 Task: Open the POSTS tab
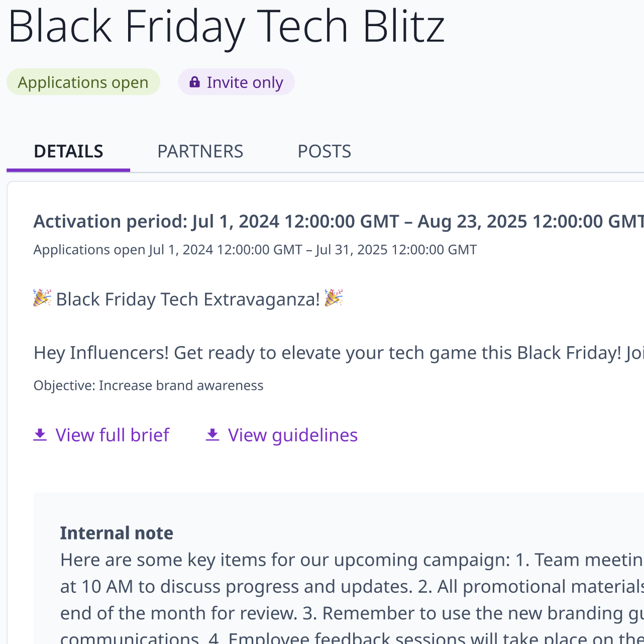pos(324,151)
